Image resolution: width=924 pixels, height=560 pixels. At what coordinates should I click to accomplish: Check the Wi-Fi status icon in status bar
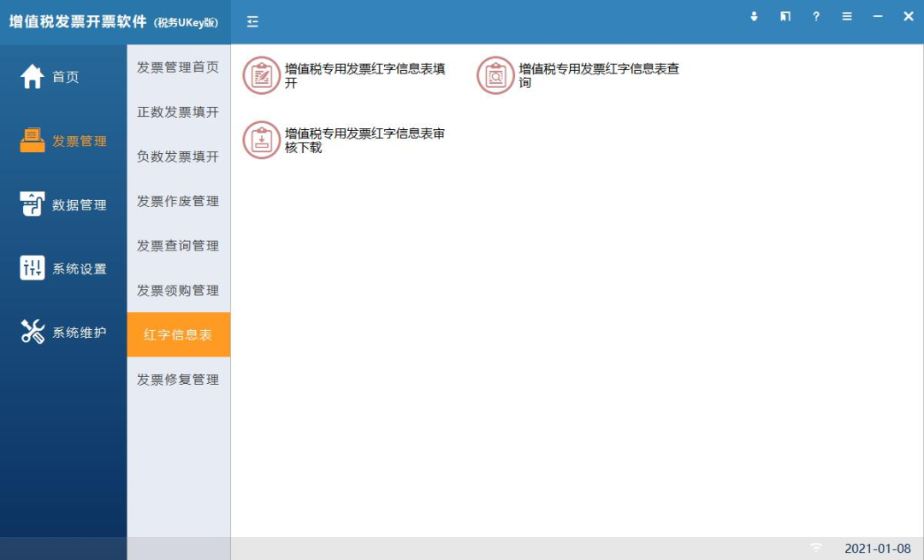(816, 548)
